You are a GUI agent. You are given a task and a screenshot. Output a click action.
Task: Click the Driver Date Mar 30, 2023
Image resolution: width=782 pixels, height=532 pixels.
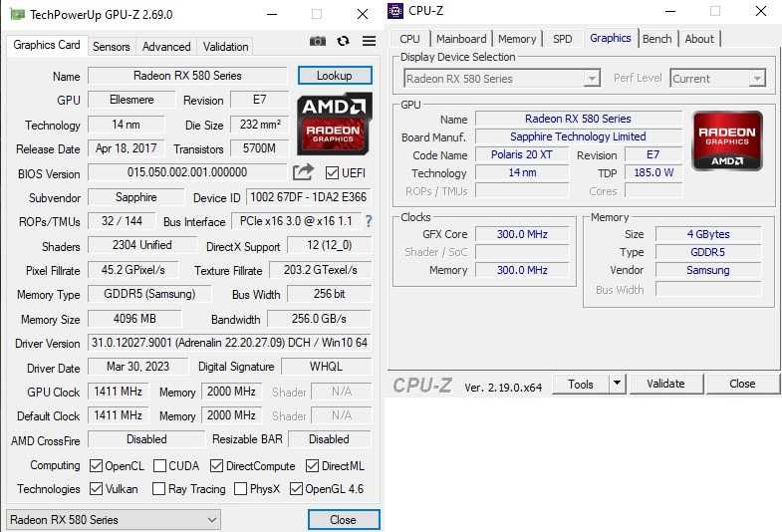pyautogui.click(x=138, y=367)
